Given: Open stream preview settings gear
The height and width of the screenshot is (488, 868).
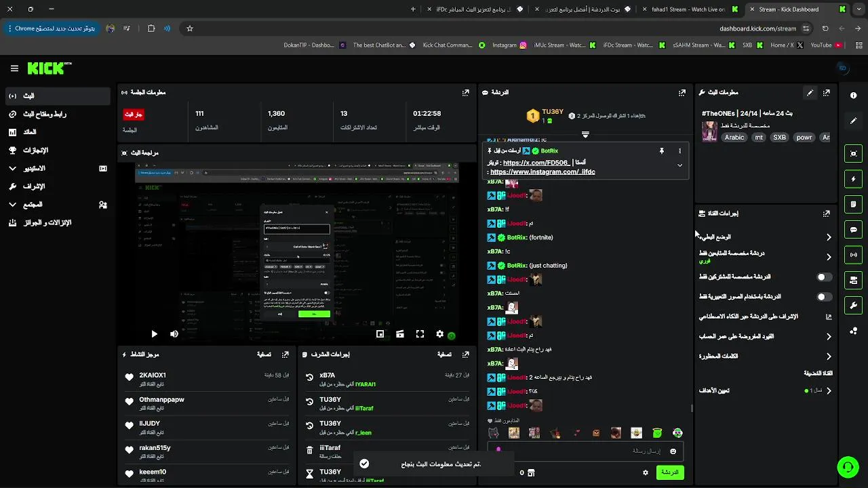Looking at the screenshot, I should (439, 334).
